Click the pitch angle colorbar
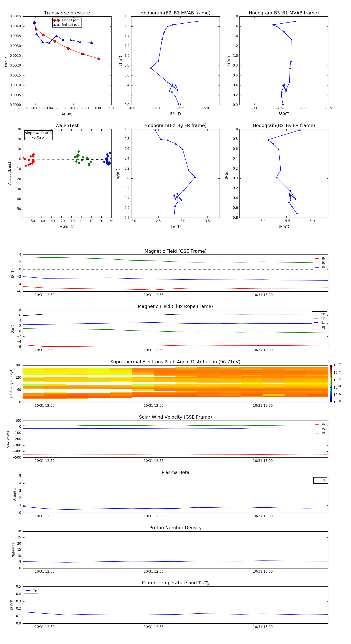Viewport: 351px width, 644px height. tap(331, 383)
